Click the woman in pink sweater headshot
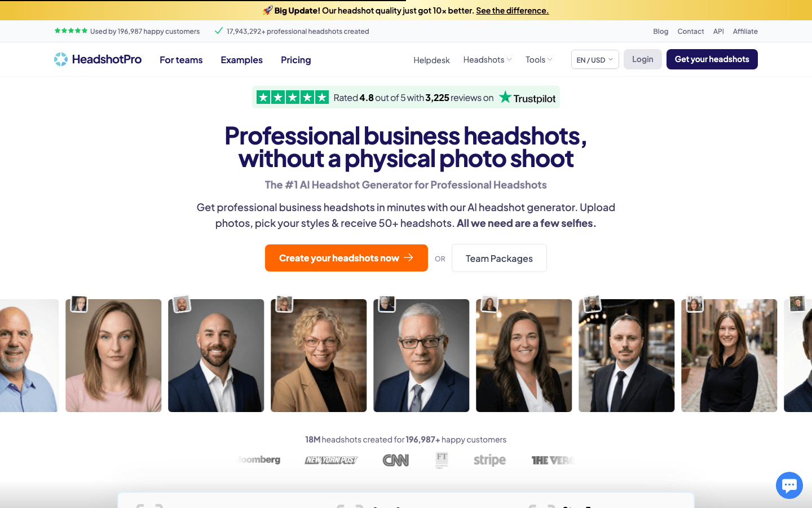 point(113,355)
